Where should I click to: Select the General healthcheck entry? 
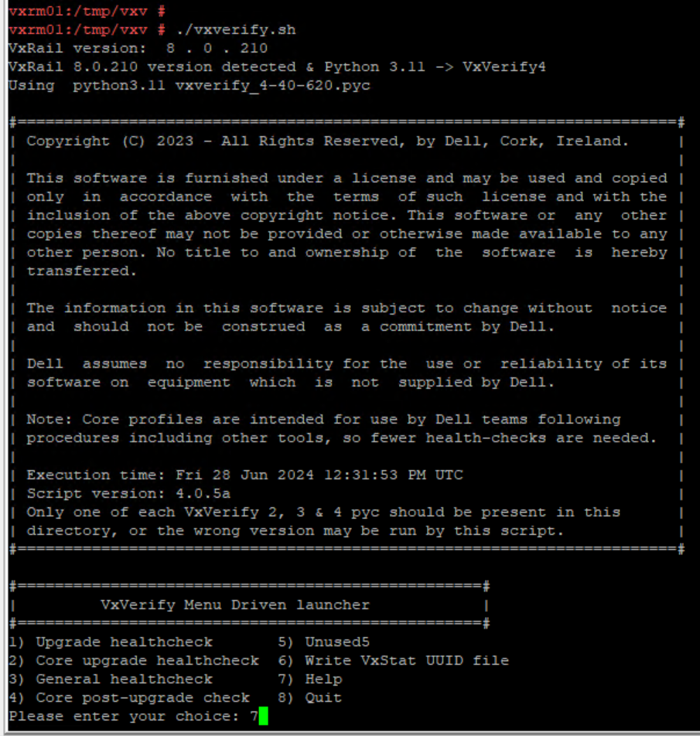pyautogui.click(x=111, y=680)
